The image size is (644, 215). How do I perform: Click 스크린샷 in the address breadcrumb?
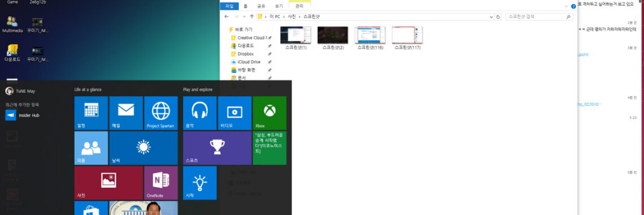(x=311, y=17)
